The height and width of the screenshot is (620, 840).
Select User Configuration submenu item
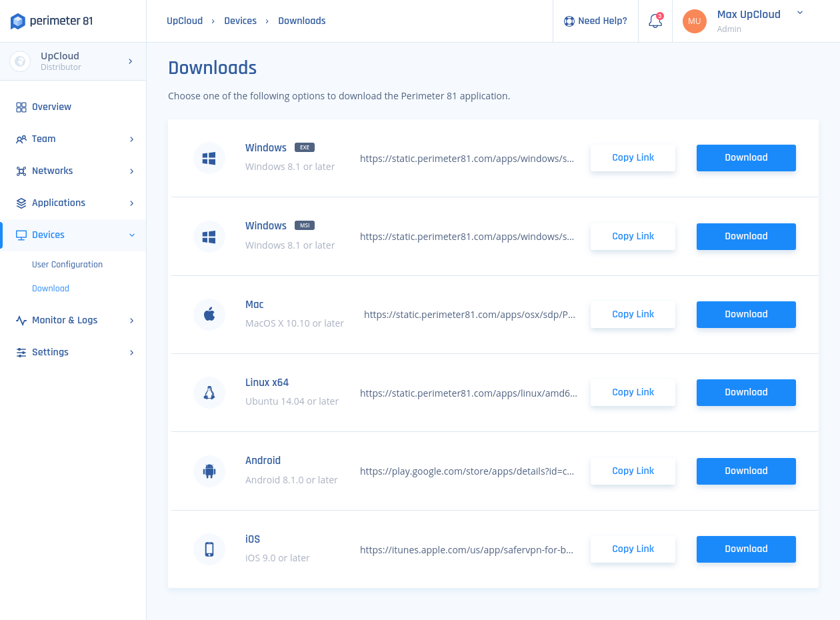(67, 265)
